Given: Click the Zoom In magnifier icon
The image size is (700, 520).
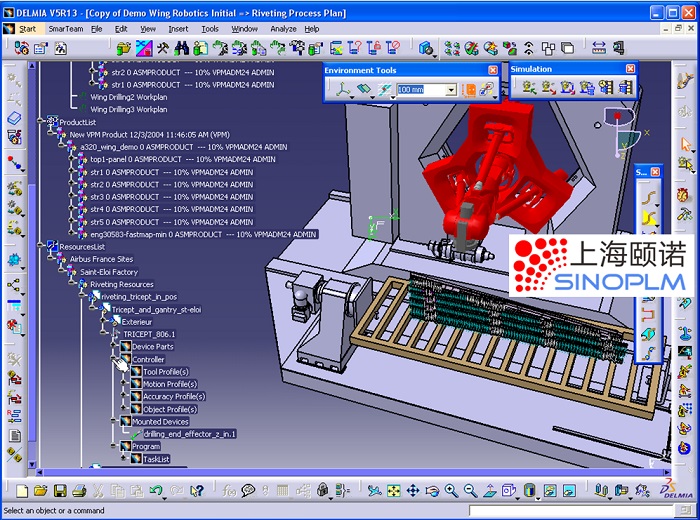Looking at the screenshot, I should pyautogui.click(x=451, y=491).
